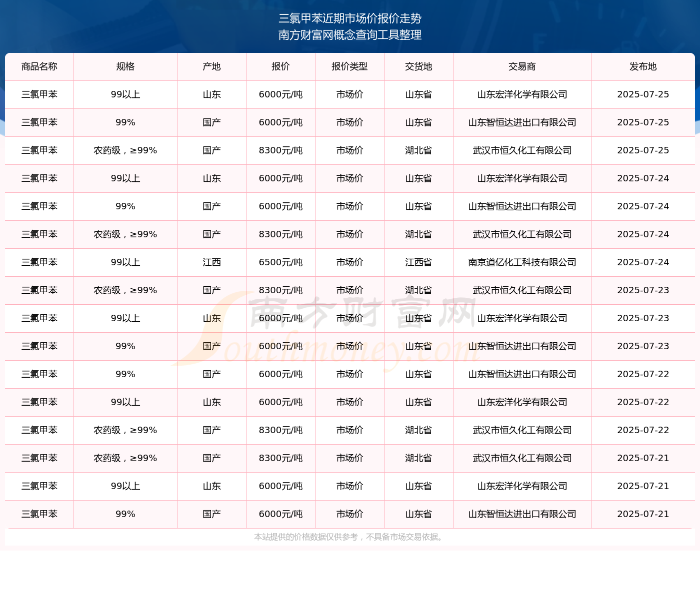Click 武汉市恒久化工有限公司 in the 2025-07-23 row
Screen dimensions: 700x602
coord(522,290)
